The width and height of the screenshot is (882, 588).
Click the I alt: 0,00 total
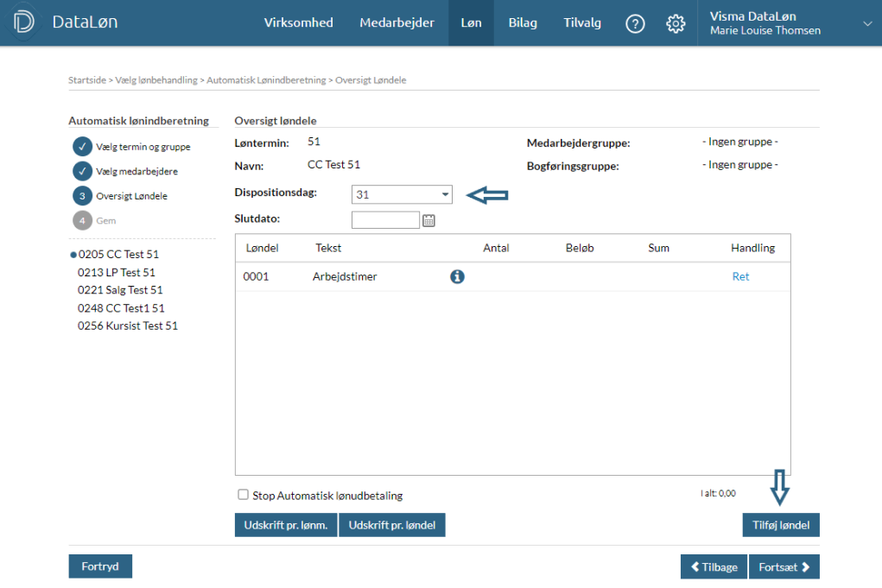coord(719,493)
